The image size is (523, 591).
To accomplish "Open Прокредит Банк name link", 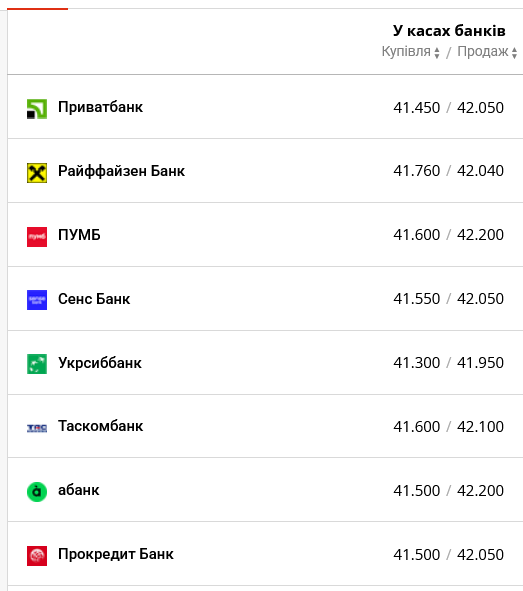I will (x=116, y=554).
